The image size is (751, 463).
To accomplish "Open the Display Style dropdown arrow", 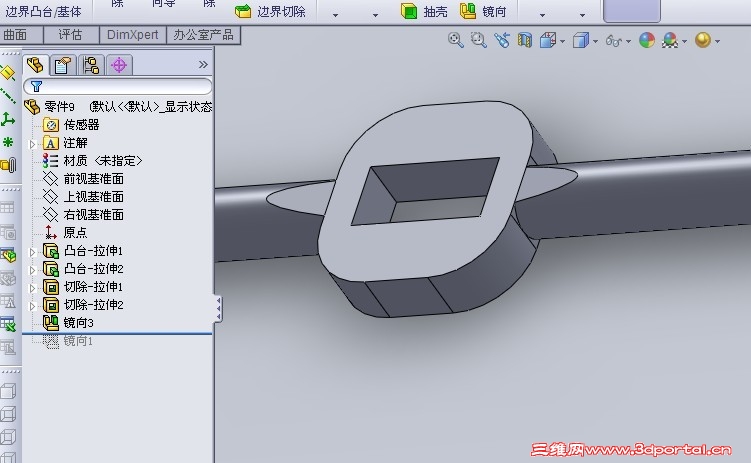I will point(595,42).
